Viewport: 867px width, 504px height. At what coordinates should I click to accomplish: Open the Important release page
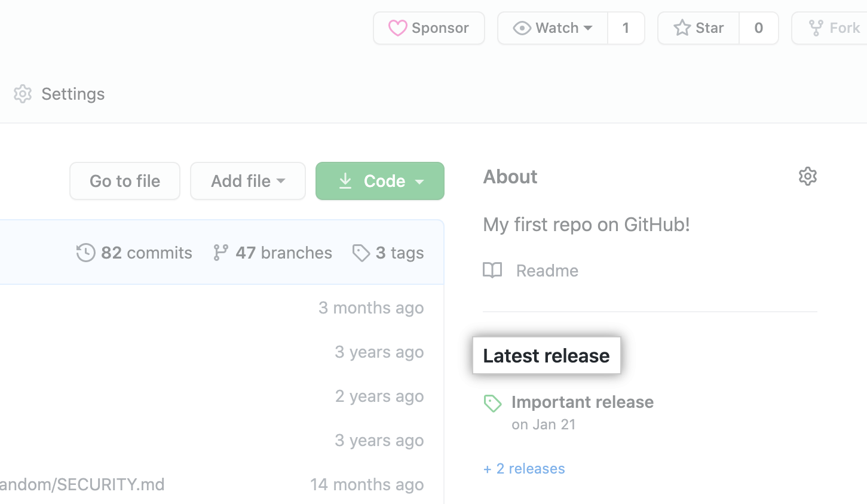583,402
